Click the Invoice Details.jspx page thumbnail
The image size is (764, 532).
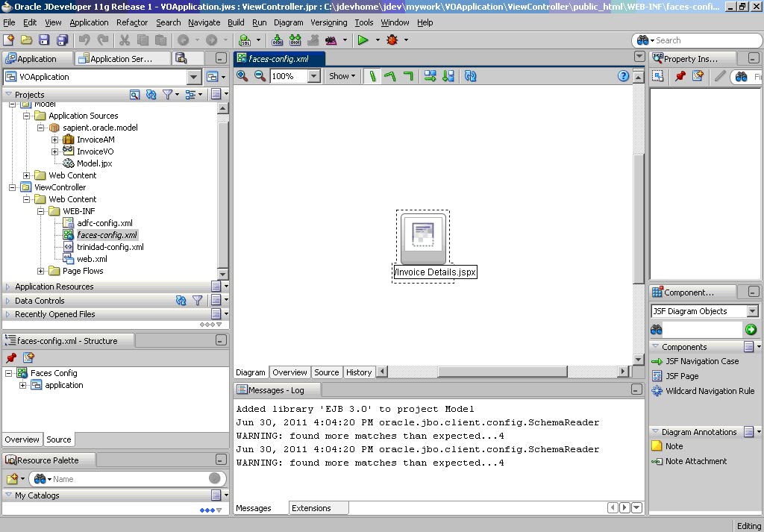pyautogui.click(x=423, y=238)
